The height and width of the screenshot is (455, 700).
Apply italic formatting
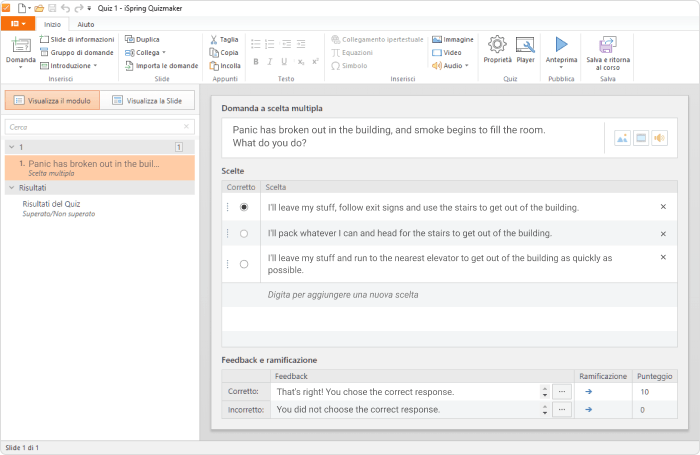point(270,62)
